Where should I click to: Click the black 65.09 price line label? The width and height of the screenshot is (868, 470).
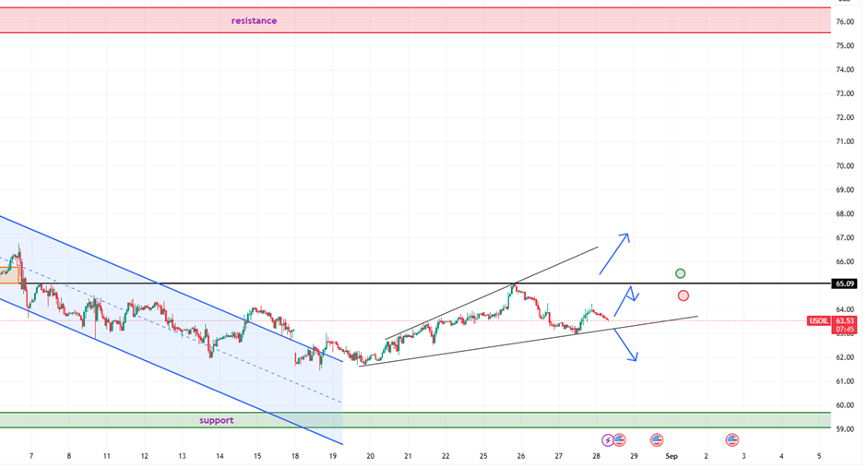(x=844, y=283)
